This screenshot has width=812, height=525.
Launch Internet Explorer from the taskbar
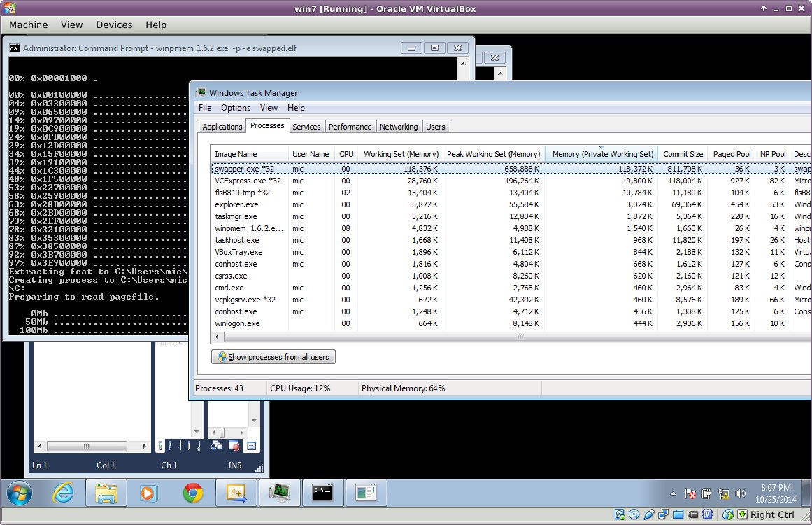(x=63, y=493)
